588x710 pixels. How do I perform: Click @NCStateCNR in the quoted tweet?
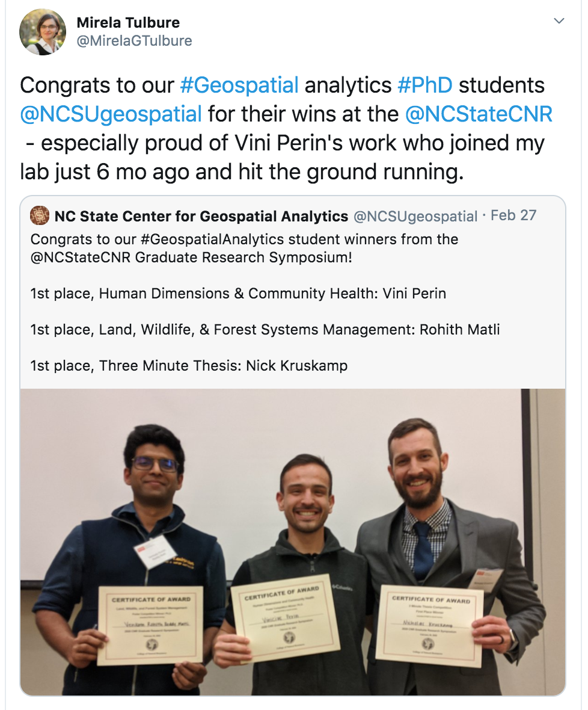[x=81, y=257]
